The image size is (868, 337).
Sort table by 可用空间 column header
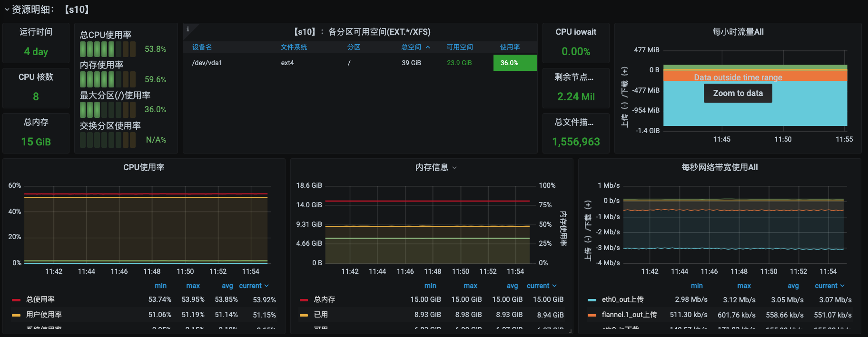click(x=460, y=47)
